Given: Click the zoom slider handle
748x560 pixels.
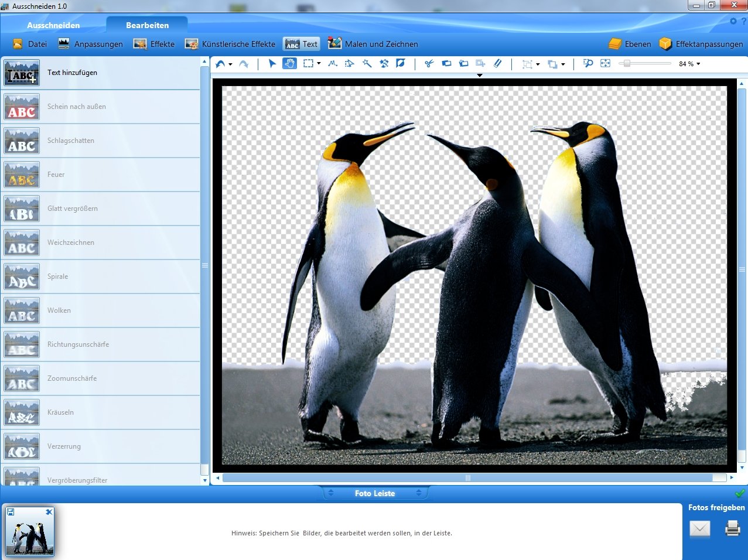Looking at the screenshot, I should tap(627, 63).
